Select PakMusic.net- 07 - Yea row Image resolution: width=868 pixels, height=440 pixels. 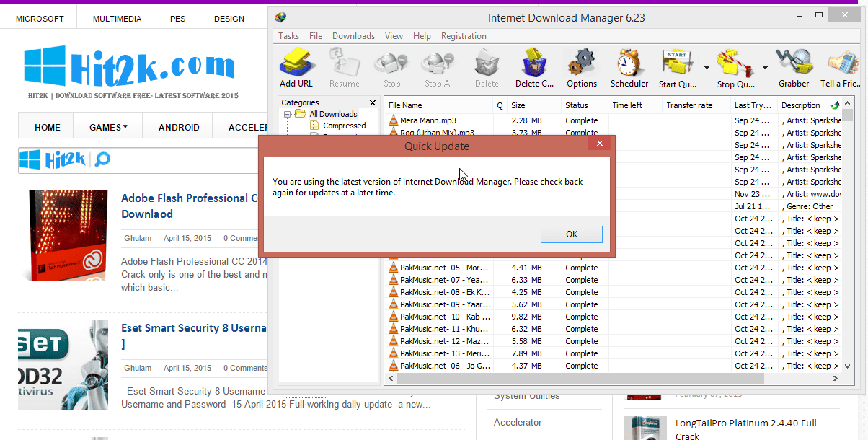613,280
